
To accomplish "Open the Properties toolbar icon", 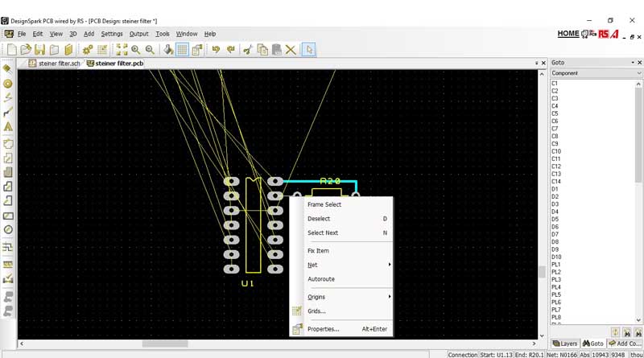I will (x=197, y=50).
